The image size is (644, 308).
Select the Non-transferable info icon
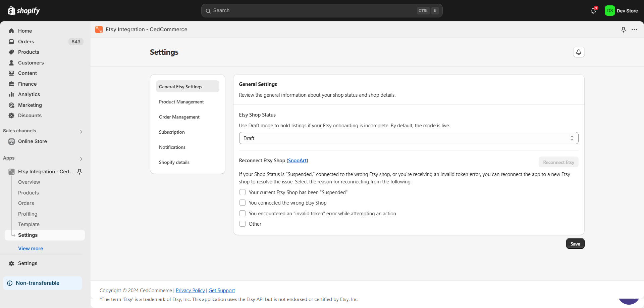10,283
